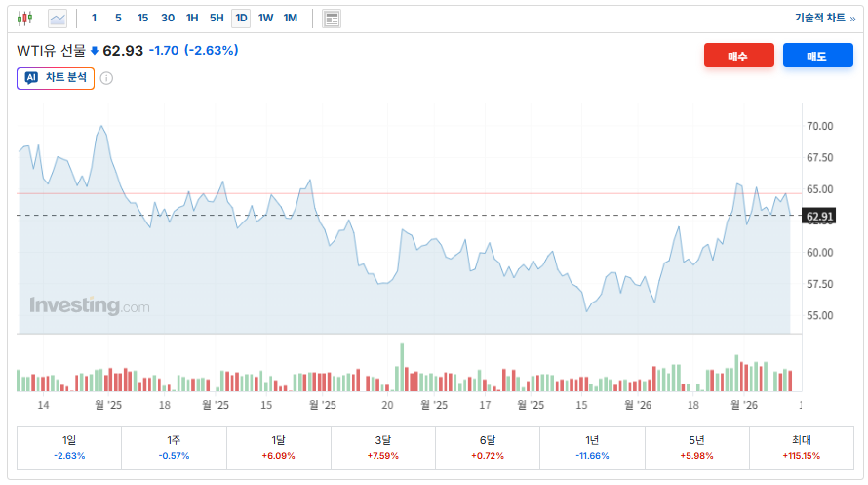
Task: Open the 기술적 차트 link
Action: pos(824,18)
